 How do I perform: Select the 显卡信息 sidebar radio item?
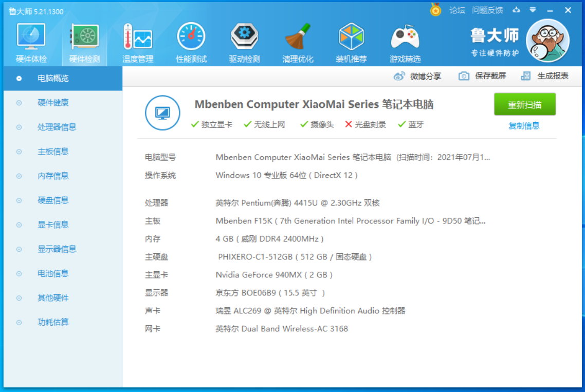(x=19, y=225)
